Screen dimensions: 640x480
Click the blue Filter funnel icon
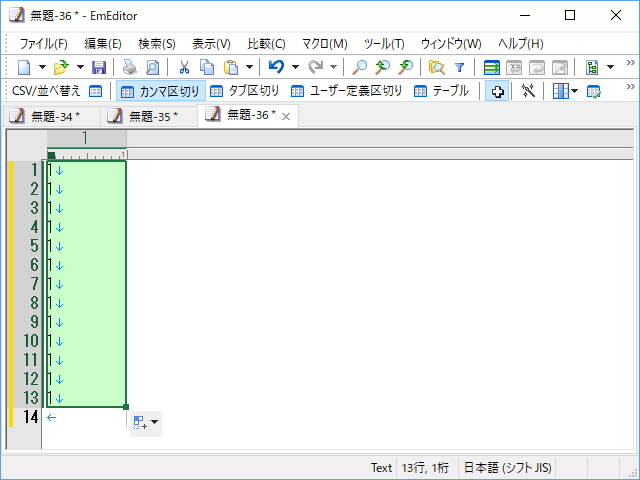click(x=460, y=67)
